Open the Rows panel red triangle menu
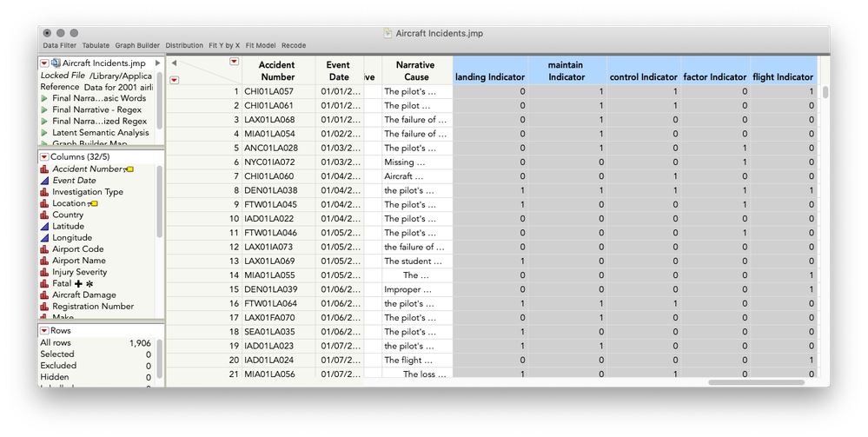 [44, 331]
